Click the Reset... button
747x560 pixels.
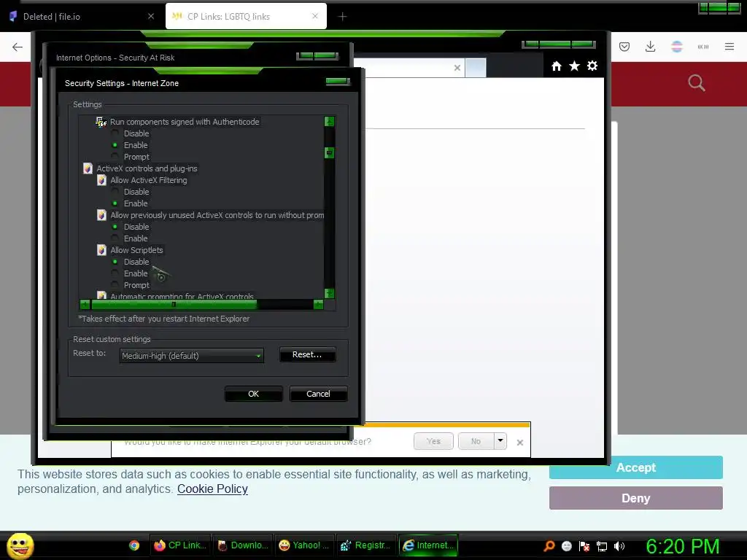coord(307,355)
